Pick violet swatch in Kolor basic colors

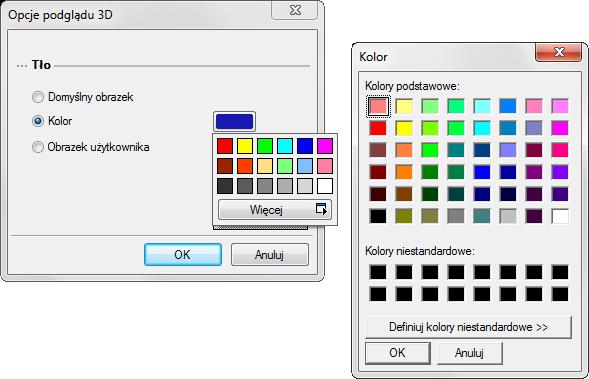(x=560, y=172)
